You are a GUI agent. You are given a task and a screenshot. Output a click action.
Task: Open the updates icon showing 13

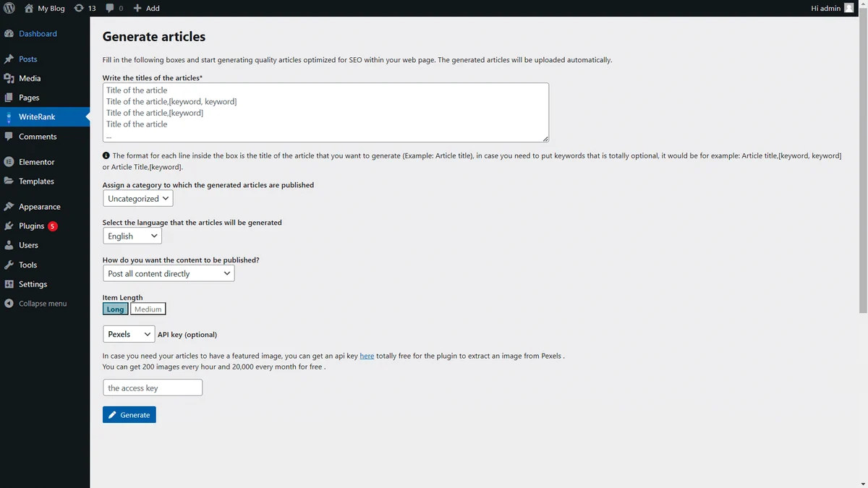coord(79,8)
